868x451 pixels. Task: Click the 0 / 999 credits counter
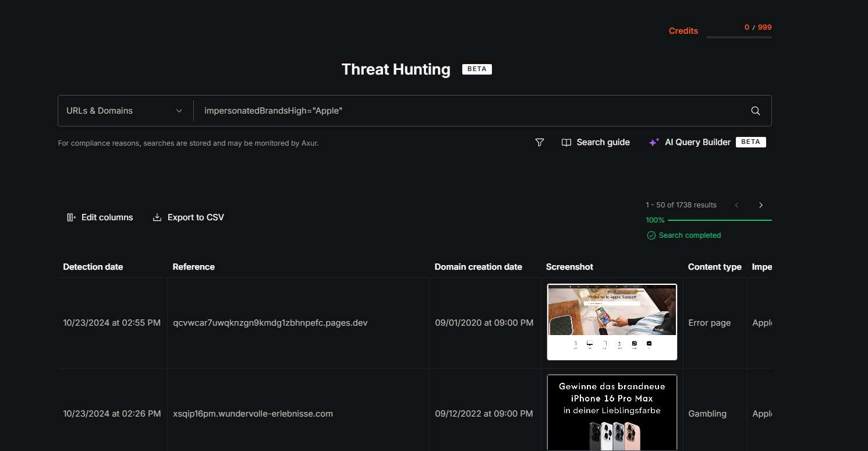click(758, 27)
